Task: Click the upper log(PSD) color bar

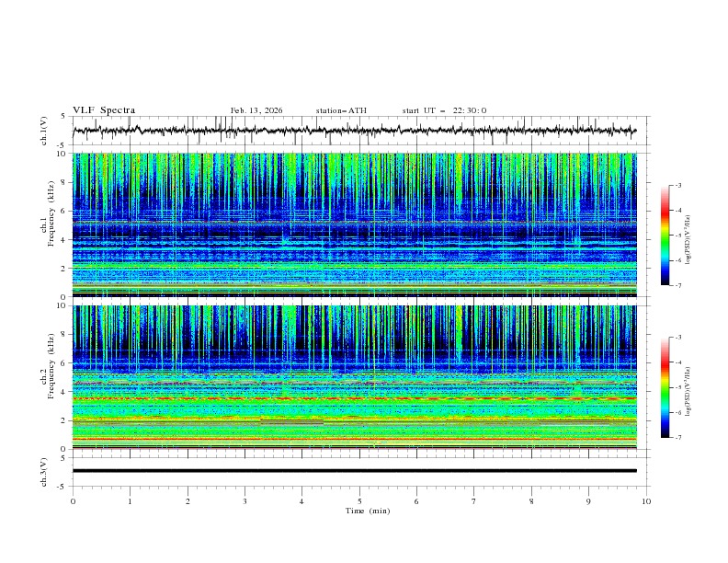Action: tap(665, 235)
